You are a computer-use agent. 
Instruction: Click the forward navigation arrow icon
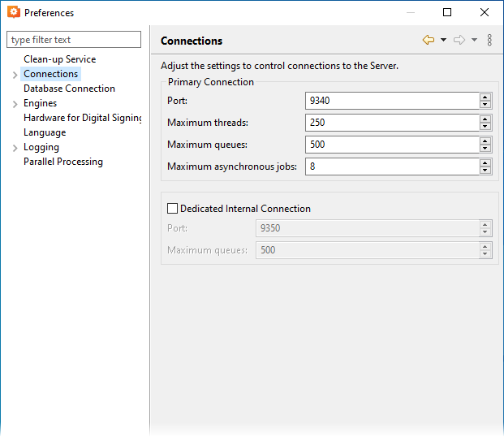pos(459,40)
